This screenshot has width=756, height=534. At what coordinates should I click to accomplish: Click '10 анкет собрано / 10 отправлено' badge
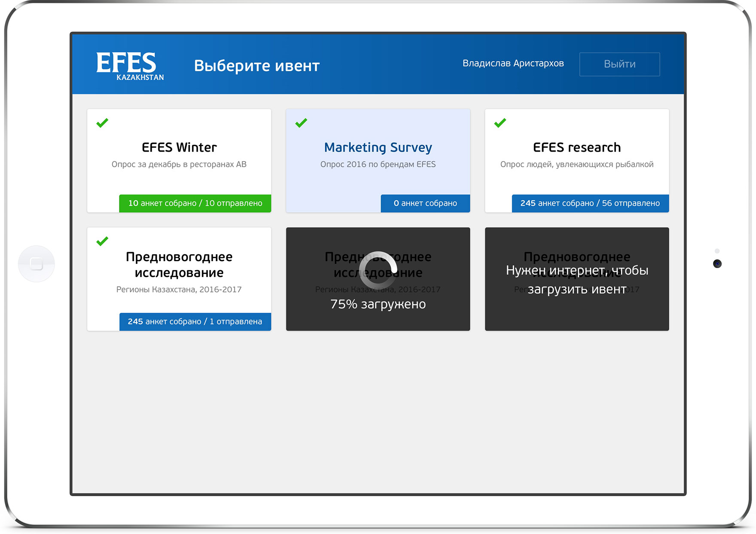click(x=195, y=203)
